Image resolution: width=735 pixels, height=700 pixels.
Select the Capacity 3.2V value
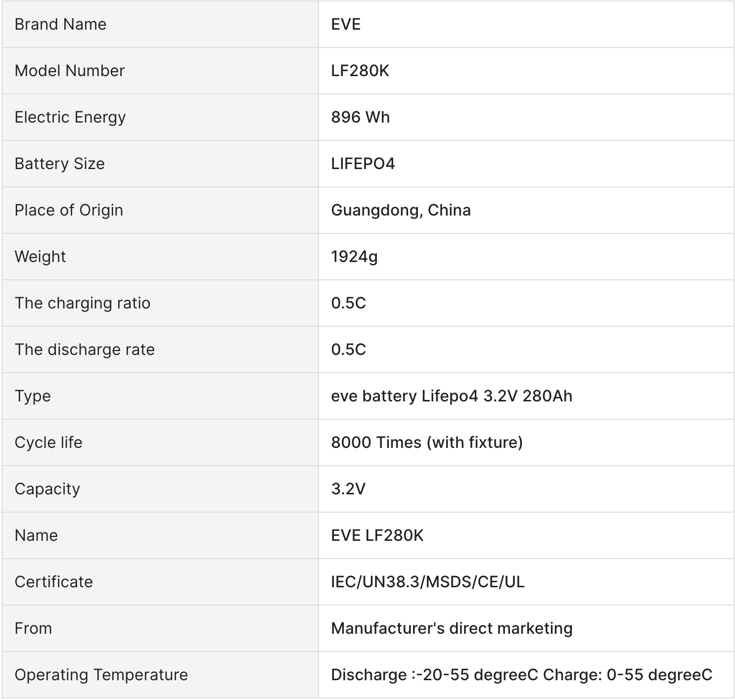(x=348, y=489)
